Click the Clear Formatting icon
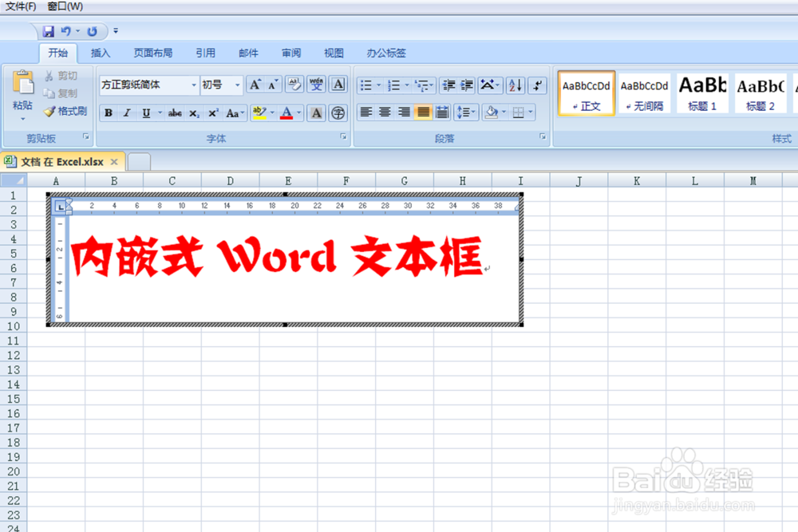The width and height of the screenshot is (798, 532). tap(295, 85)
